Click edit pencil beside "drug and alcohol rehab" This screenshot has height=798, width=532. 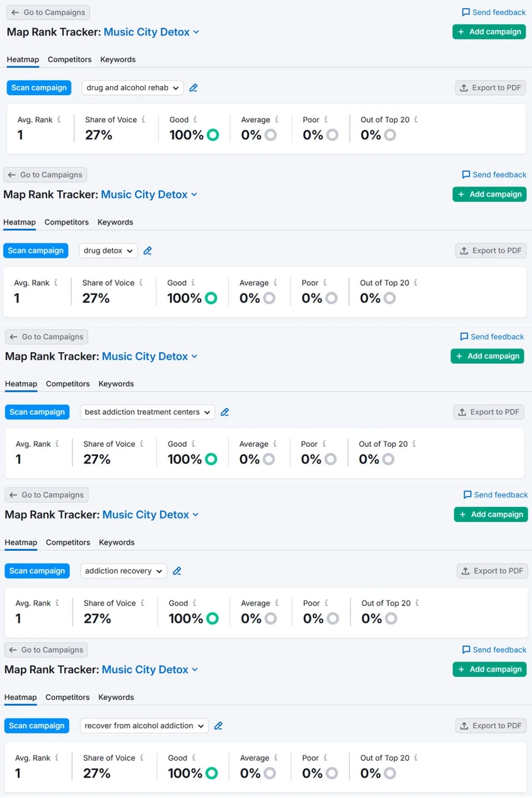click(193, 88)
